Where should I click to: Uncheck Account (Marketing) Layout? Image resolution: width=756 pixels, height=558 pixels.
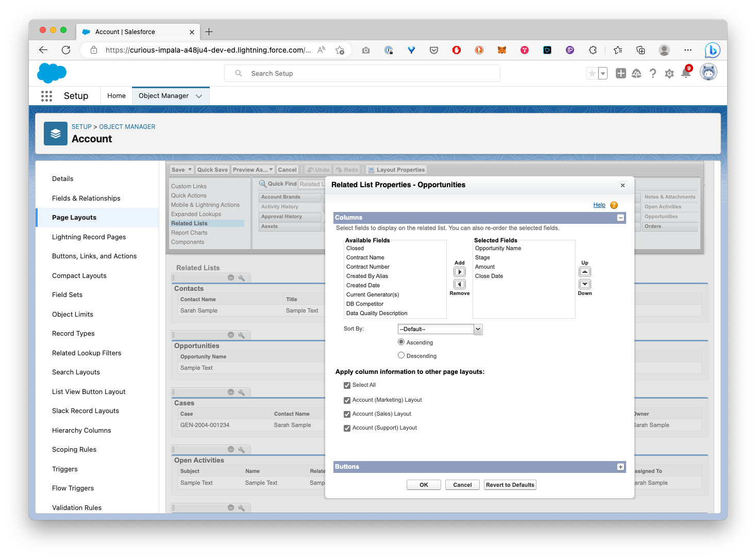[347, 400]
